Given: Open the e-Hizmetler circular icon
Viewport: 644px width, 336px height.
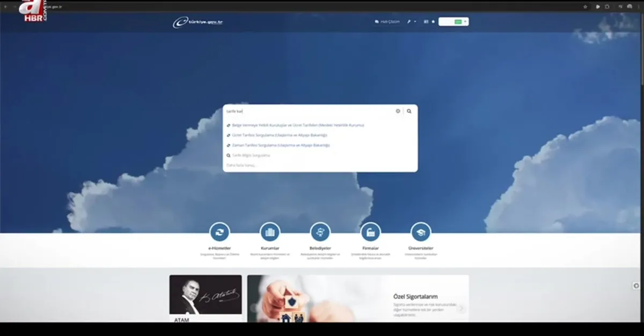Looking at the screenshot, I should point(219,232).
